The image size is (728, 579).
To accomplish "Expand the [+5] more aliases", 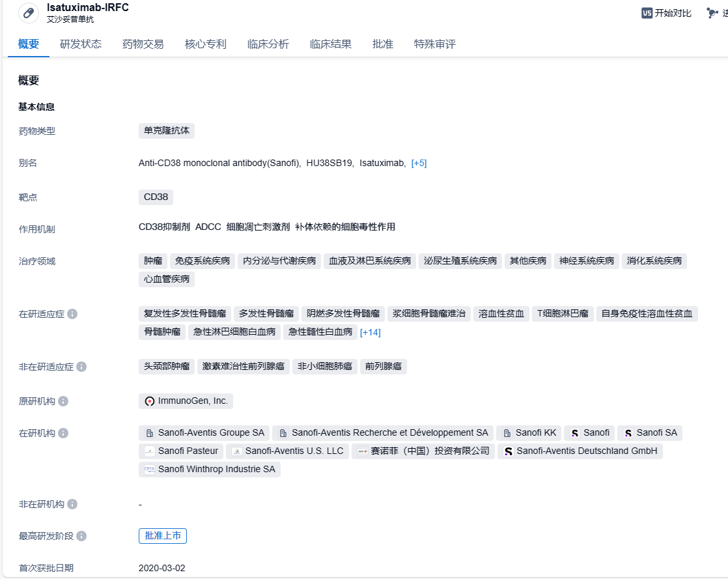I will tap(419, 163).
